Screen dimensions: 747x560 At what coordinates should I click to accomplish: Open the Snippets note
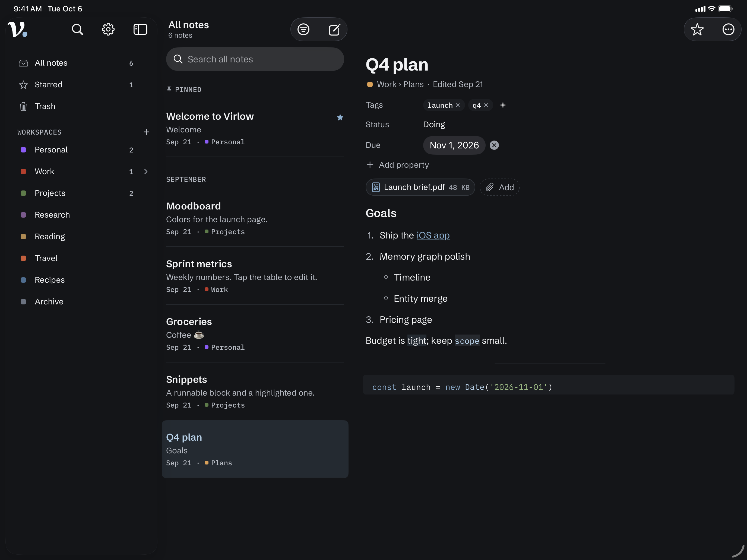click(x=255, y=391)
